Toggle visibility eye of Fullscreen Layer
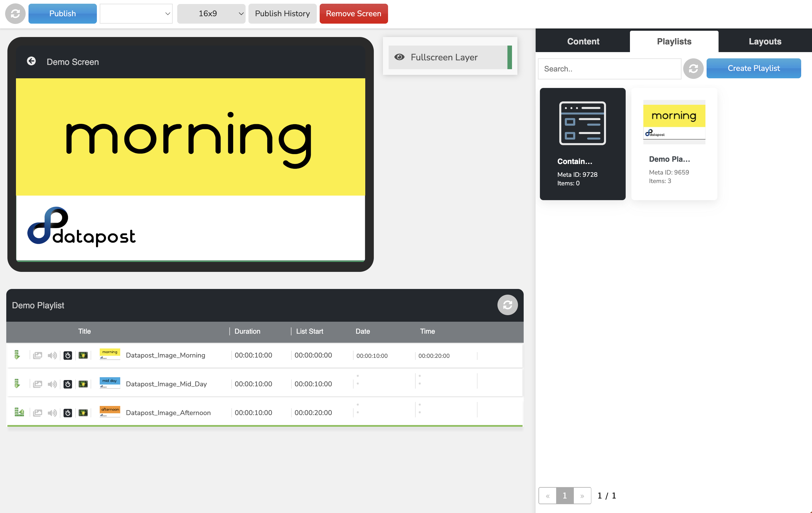Image resolution: width=812 pixels, height=513 pixels. pyautogui.click(x=399, y=57)
